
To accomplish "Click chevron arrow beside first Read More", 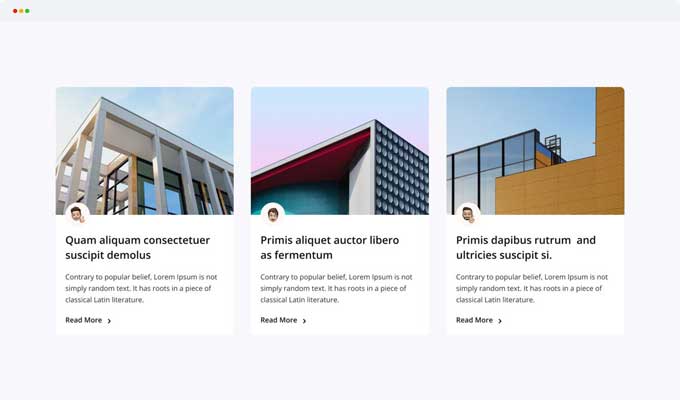I will tap(109, 321).
